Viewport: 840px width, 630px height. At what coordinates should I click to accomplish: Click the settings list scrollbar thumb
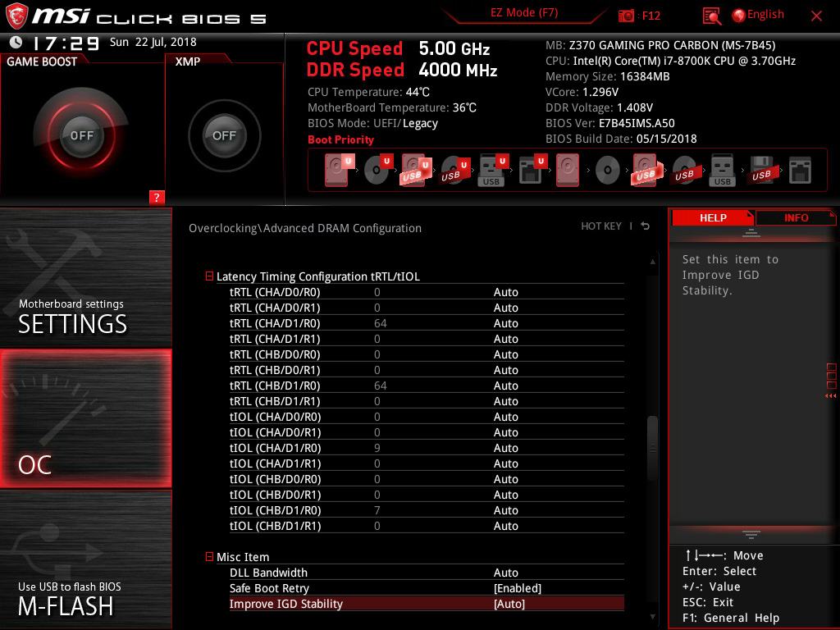tap(652, 448)
